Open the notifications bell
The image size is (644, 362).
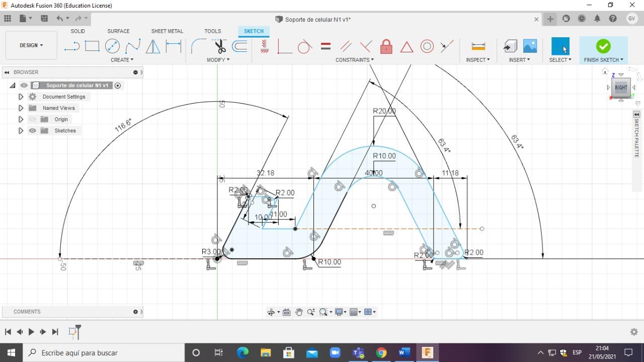(x=597, y=19)
